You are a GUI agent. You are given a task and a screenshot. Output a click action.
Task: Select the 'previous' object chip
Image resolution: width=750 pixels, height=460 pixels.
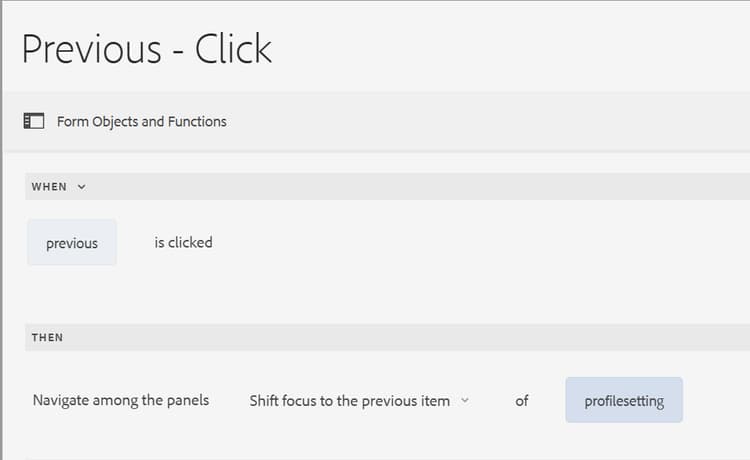[72, 243]
